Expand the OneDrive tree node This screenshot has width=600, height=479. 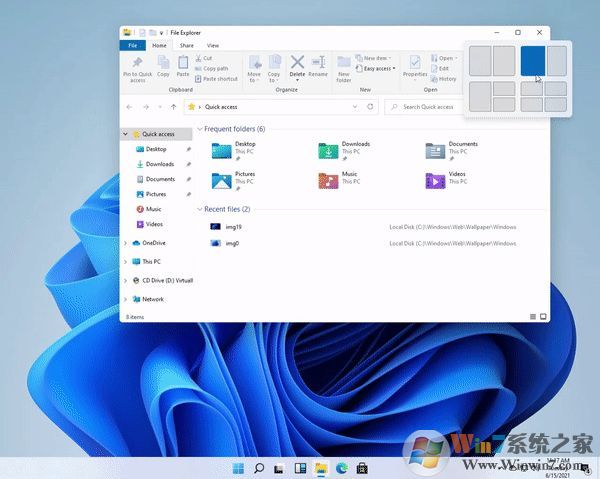126,243
